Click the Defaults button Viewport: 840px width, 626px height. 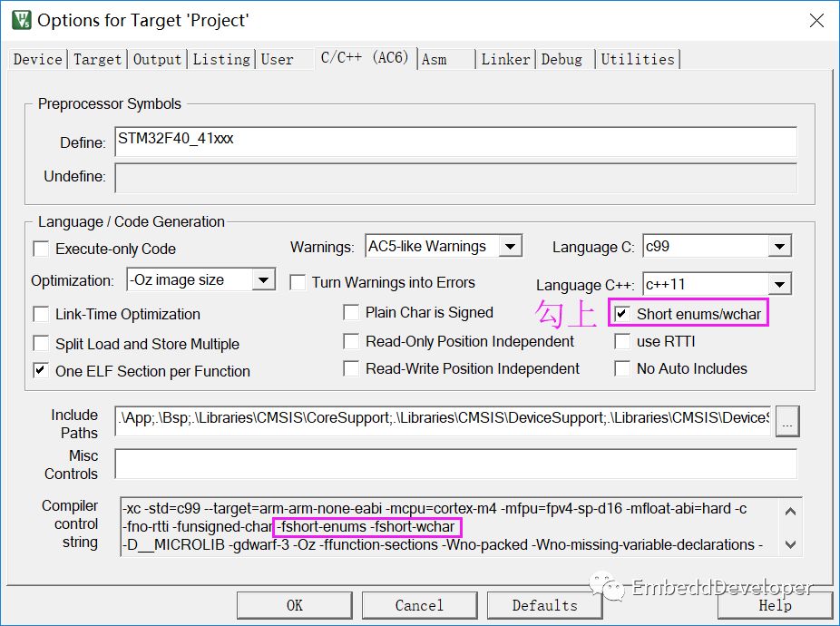click(545, 606)
